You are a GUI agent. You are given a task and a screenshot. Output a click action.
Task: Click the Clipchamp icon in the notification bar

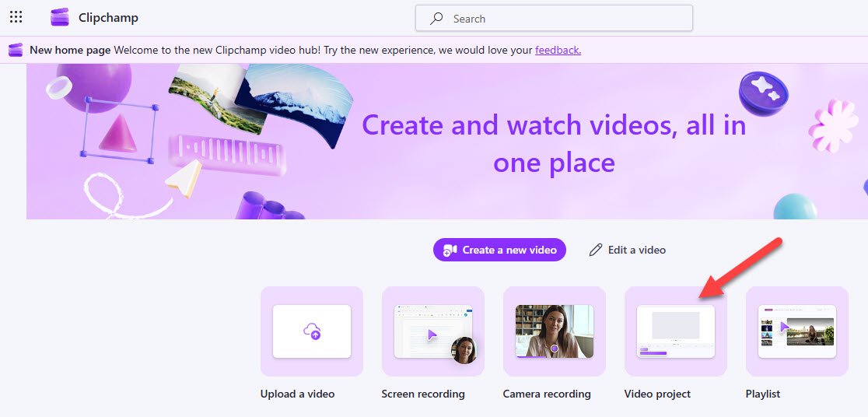pos(16,50)
